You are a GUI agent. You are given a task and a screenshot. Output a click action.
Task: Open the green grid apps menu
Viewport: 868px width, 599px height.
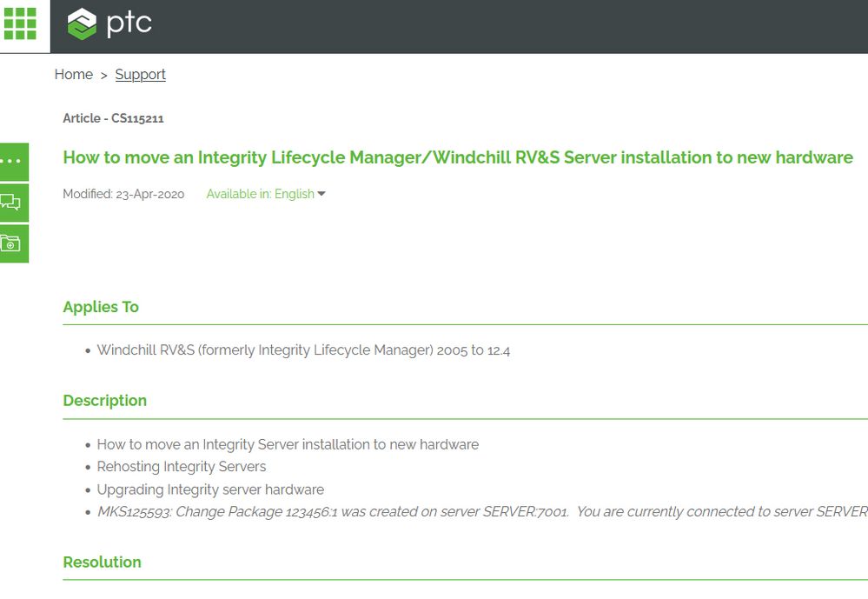[20, 23]
